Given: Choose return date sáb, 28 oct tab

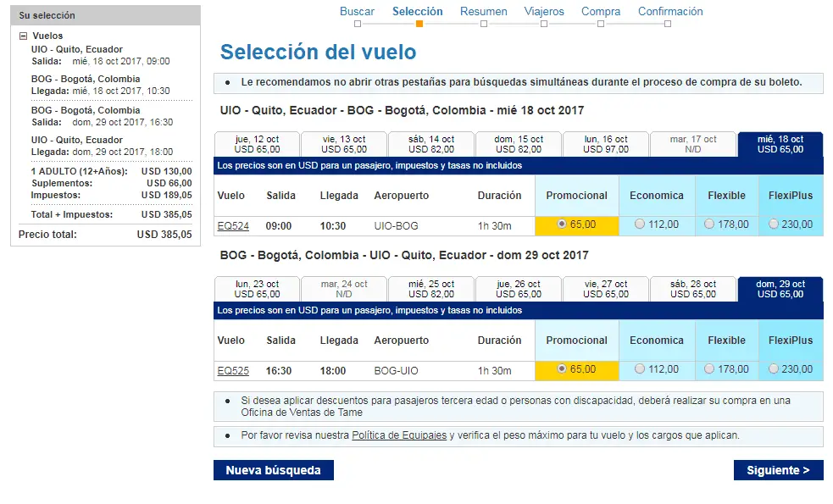Looking at the screenshot, I should [x=692, y=289].
